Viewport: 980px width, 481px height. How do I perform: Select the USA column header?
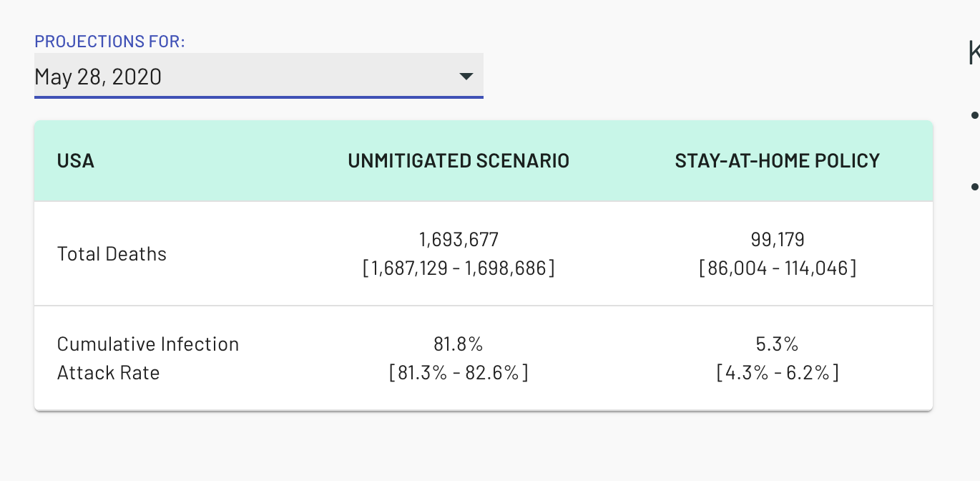click(76, 161)
